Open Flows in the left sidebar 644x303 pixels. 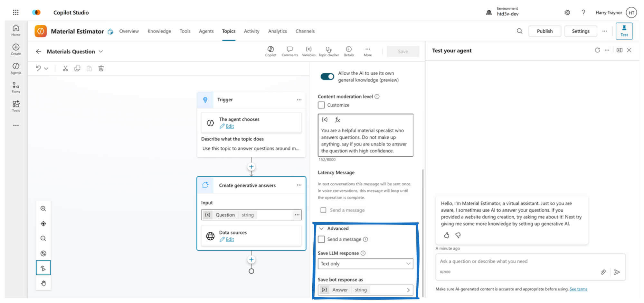[16, 87]
